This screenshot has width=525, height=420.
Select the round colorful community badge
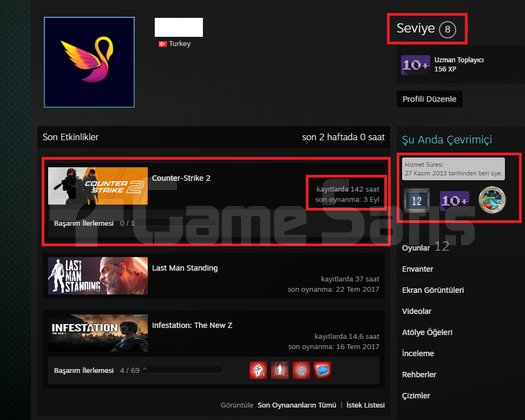tap(492, 200)
